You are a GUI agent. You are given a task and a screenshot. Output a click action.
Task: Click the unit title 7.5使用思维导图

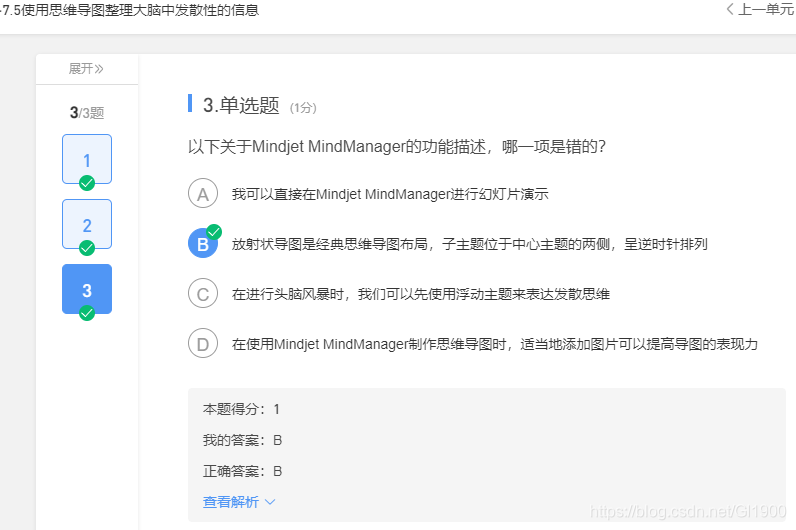coord(130,10)
